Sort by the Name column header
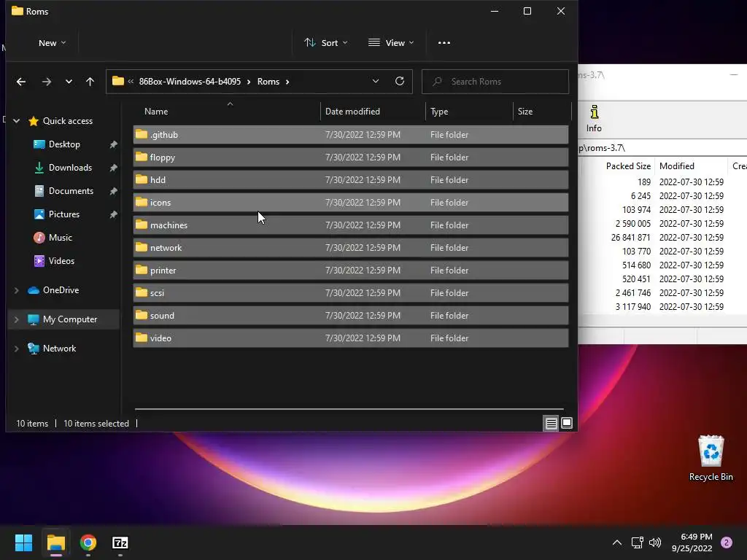Image resolution: width=747 pixels, height=560 pixels. point(156,112)
